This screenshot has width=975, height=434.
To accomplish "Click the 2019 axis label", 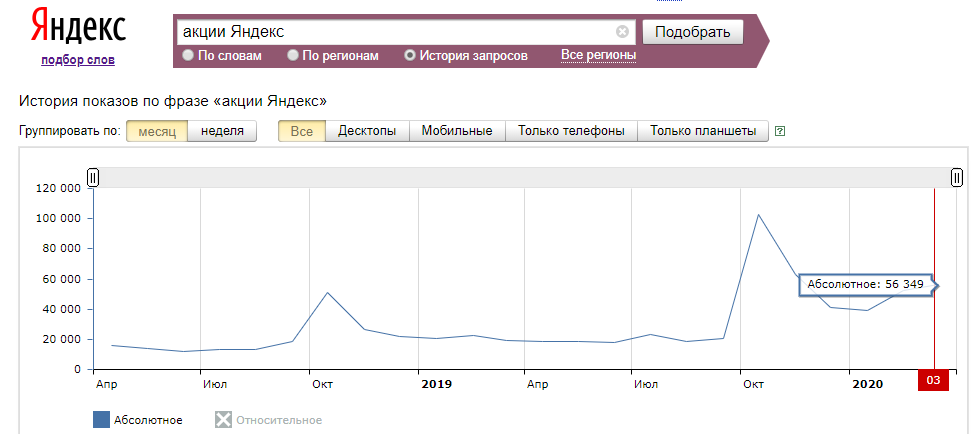I will point(437,384).
